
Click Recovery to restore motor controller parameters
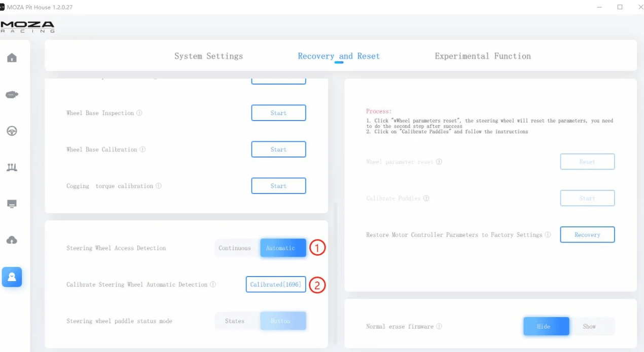click(x=587, y=235)
